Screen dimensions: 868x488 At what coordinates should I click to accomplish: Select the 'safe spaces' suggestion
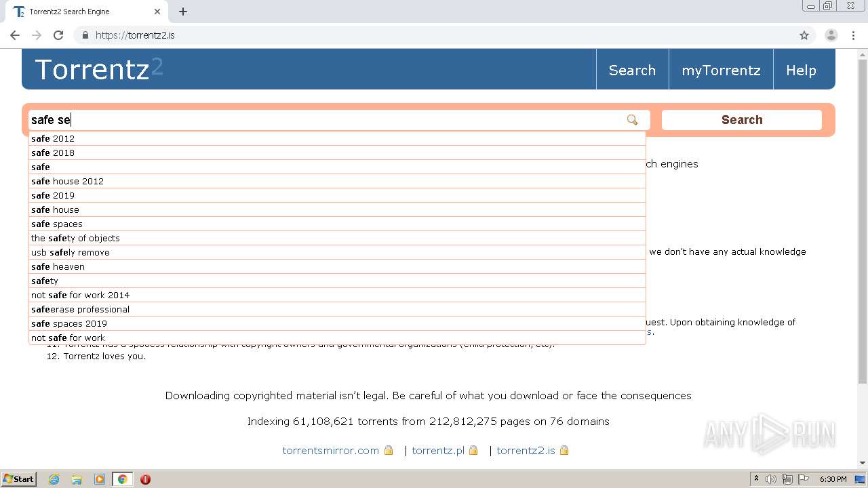coord(337,224)
